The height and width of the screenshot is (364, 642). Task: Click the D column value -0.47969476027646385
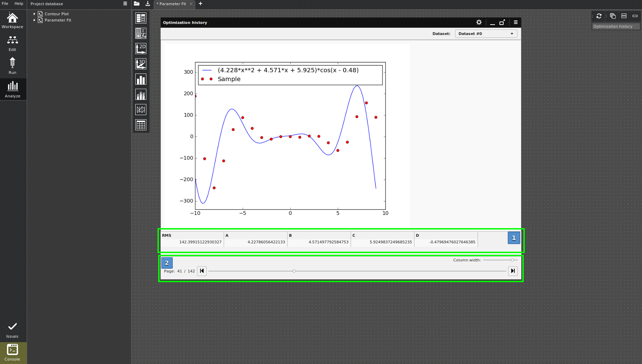point(452,242)
